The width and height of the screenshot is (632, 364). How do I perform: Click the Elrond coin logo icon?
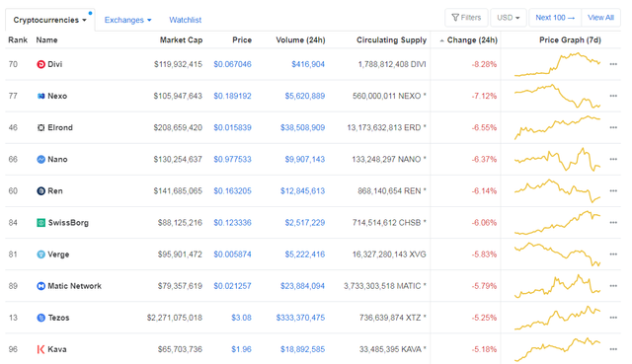tap(40, 127)
